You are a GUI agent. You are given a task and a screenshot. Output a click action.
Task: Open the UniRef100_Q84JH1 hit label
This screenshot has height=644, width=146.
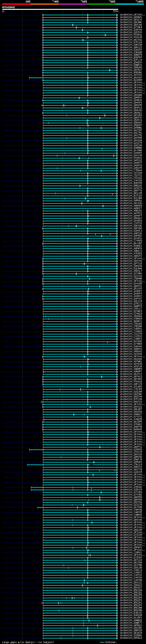pyautogui.click(x=131, y=25)
